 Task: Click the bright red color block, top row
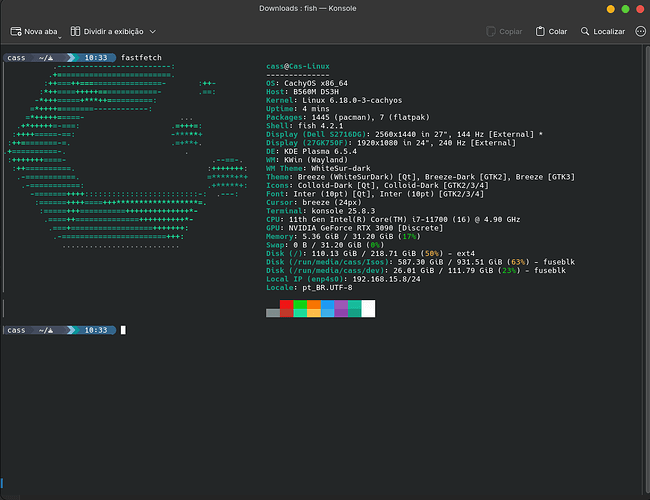(287, 304)
